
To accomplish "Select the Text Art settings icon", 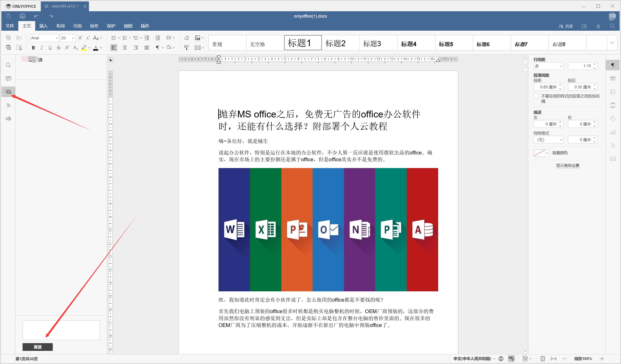I will tap(613, 145).
